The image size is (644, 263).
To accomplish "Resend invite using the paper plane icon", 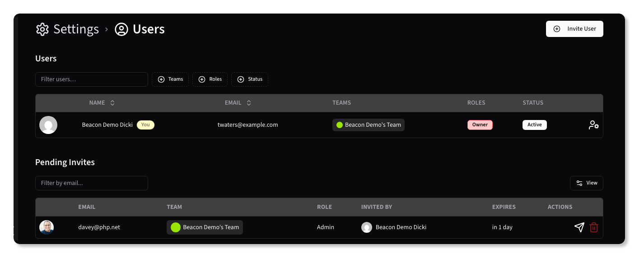I will 579,227.
